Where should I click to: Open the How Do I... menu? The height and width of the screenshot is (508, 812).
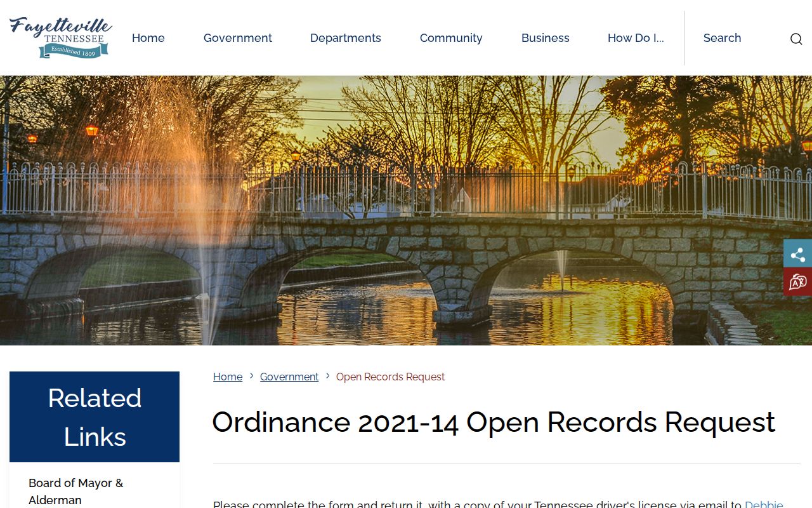(x=636, y=38)
